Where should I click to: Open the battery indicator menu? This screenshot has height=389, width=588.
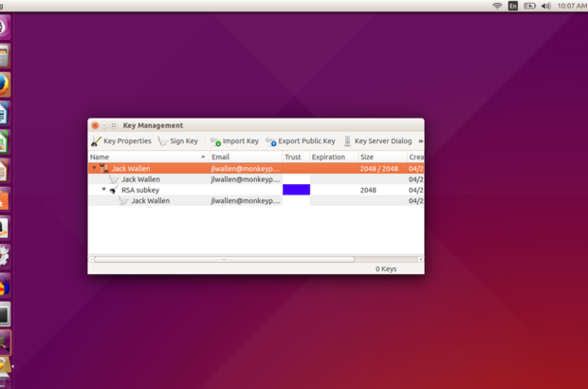coord(529,6)
